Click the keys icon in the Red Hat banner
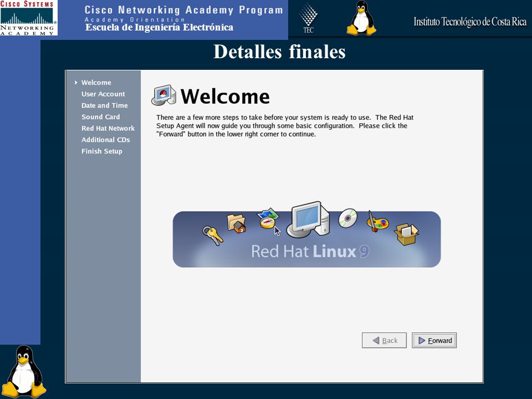This screenshot has width=532, height=399. (213, 236)
